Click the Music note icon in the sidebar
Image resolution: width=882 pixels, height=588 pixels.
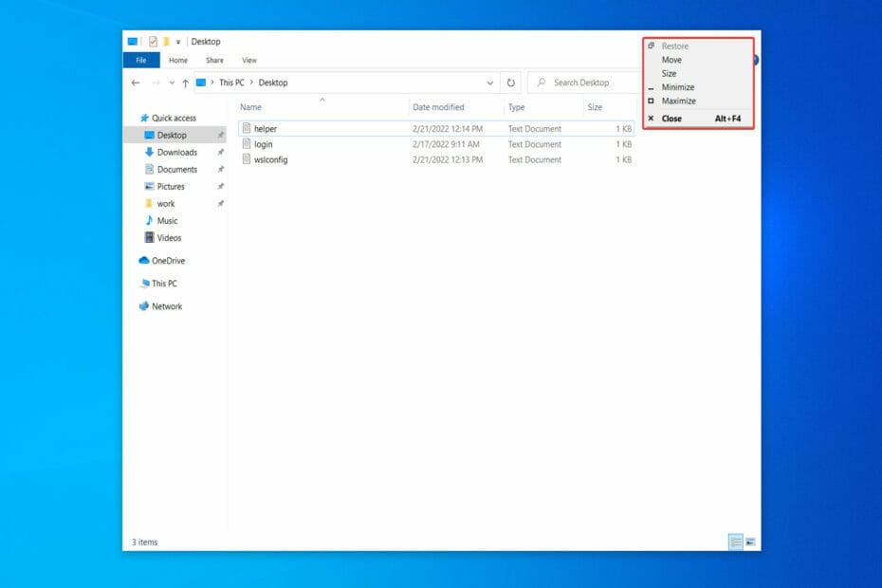(x=149, y=220)
